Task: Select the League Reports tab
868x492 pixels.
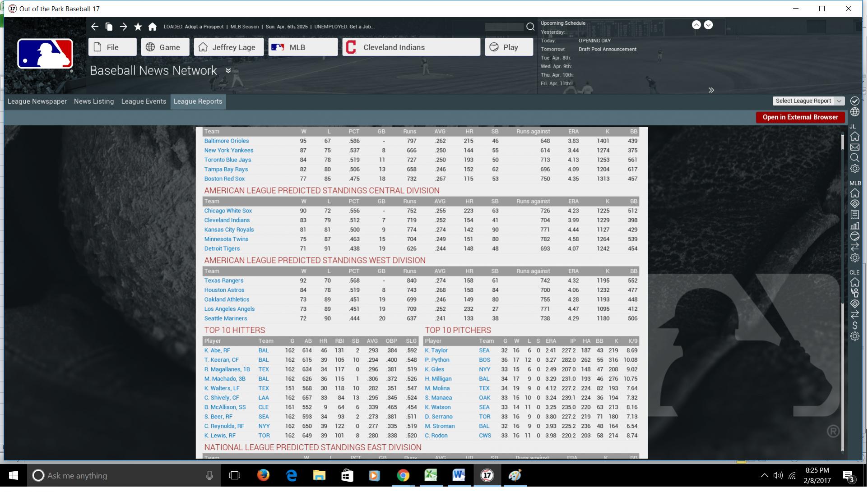Action: 198,101
